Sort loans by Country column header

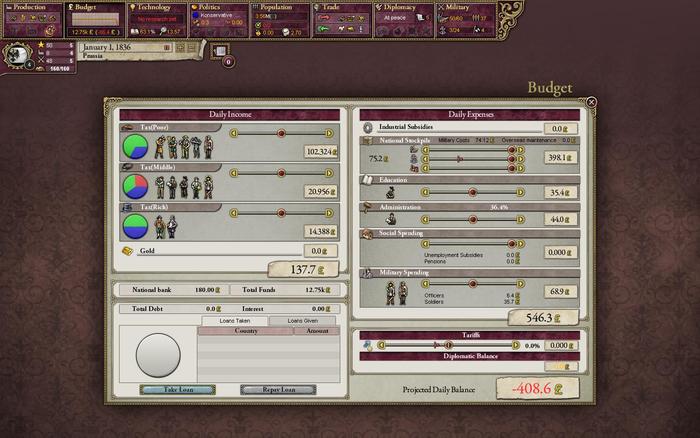pyautogui.click(x=246, y=331)
